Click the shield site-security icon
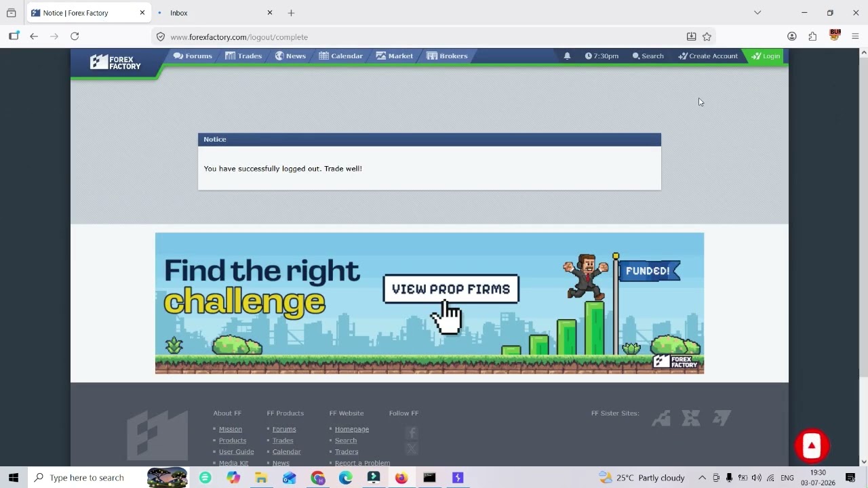868x488 pixels. pos(161,37)
